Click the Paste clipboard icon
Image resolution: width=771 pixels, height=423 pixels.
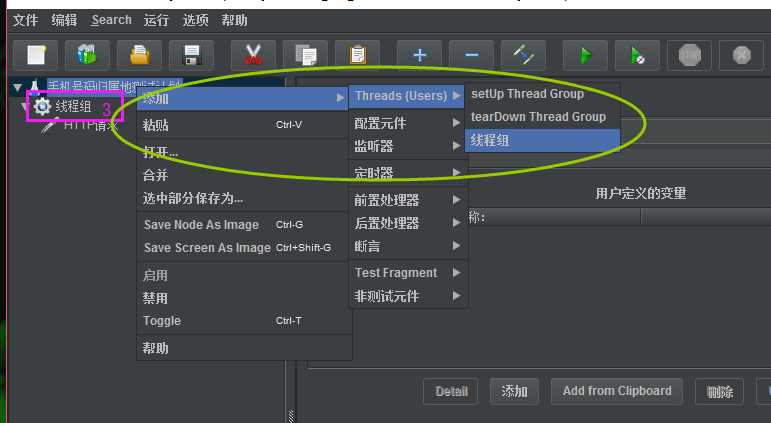pos(357,55)
